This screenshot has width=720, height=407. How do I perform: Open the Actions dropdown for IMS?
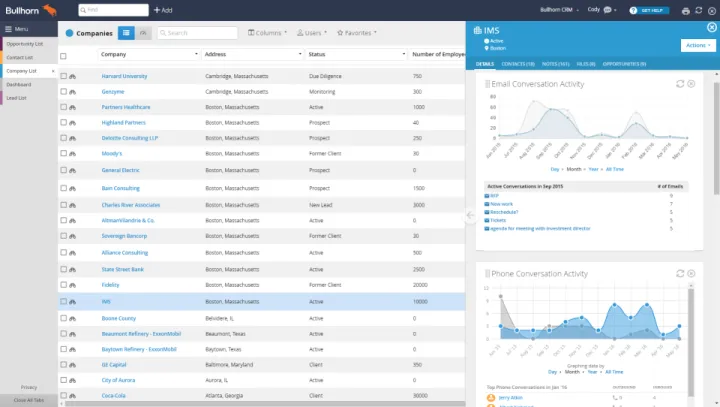click(x=696, y=45)
